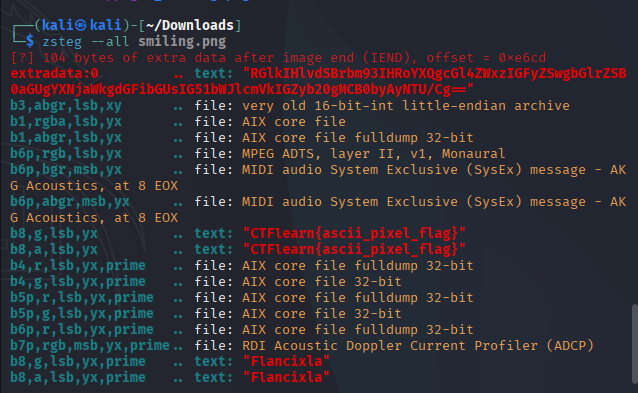The height and width of the screenshot is (393, 638).
Task: Click the base64 extradata string starting with RGlk
Action: (x=318, y=81)
